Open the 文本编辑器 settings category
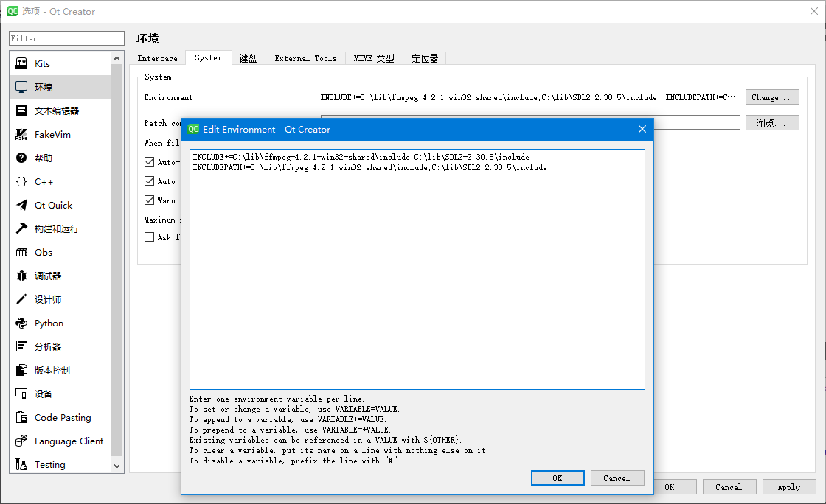Viewport: 826px width, 504px height. [60, 111]
